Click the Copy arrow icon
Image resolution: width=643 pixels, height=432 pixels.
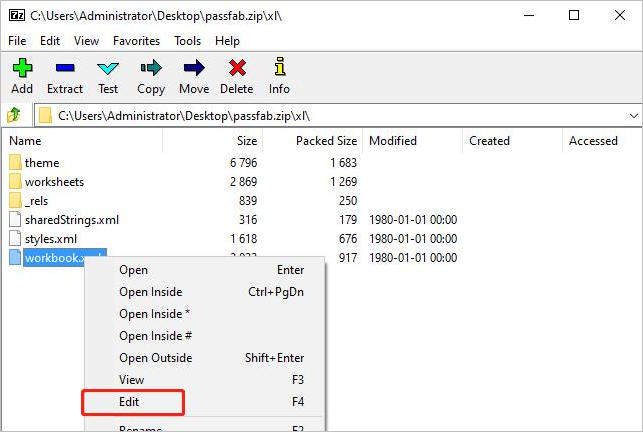click(151, 68)
